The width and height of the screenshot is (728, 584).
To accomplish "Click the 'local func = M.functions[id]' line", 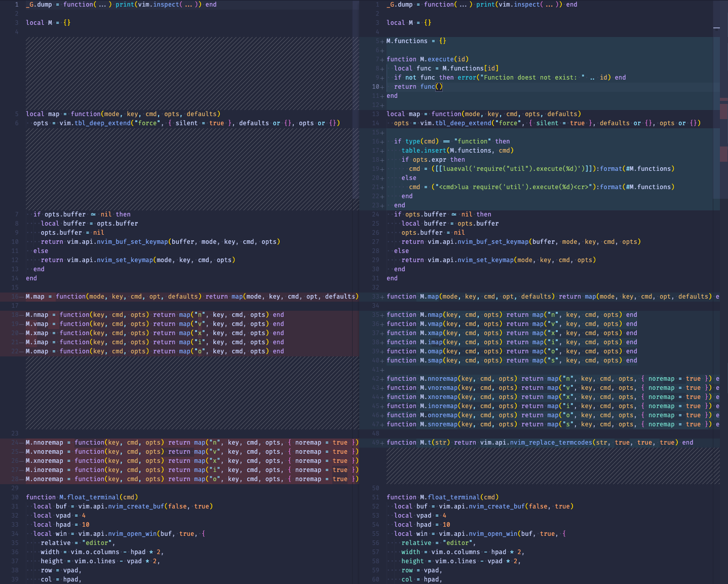I will (x=446, y=68).
